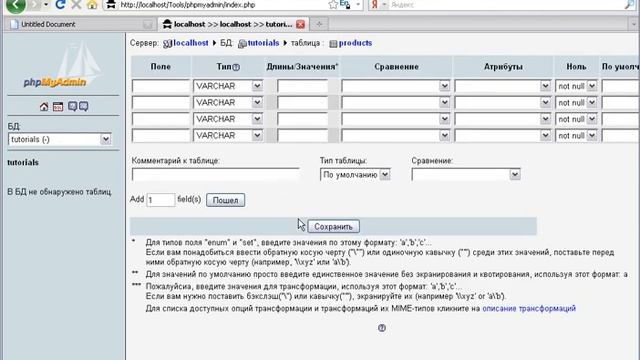The width and height of the screenshot is (640, 360).
Task: Open browser history dropdown arrow
Action: pos(46,5)
